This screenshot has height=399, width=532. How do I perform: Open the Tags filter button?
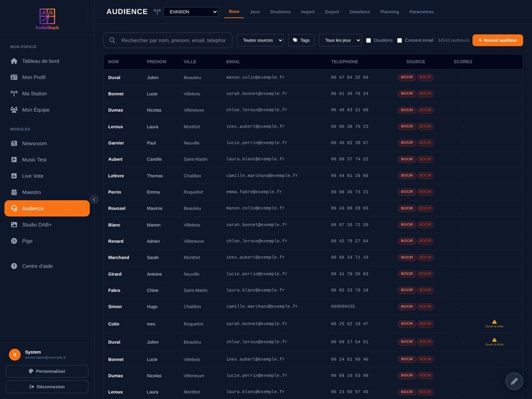click(301, 40)
